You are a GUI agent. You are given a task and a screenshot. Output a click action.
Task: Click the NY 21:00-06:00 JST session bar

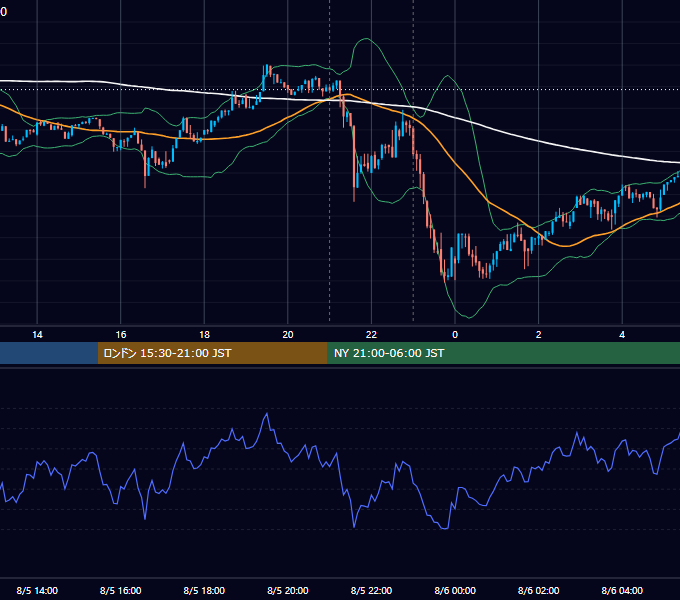pos(503,353)
